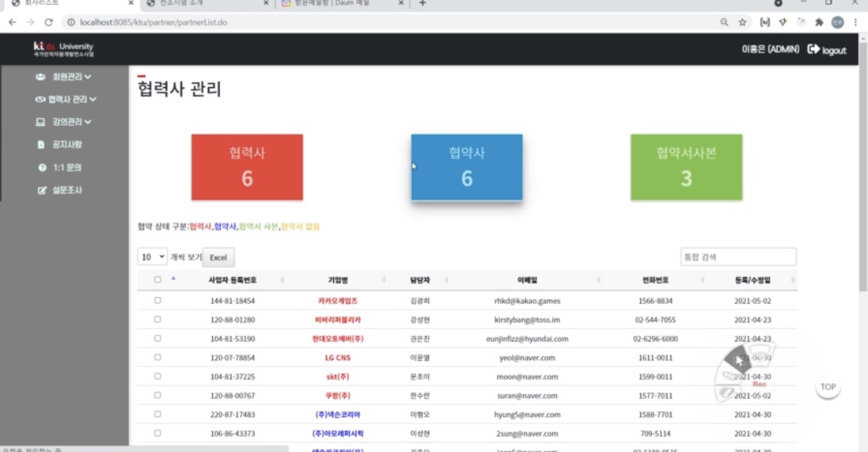Check the row for 카카오게임즈
This screenshot has width=868, height=452.
[157, 300]
